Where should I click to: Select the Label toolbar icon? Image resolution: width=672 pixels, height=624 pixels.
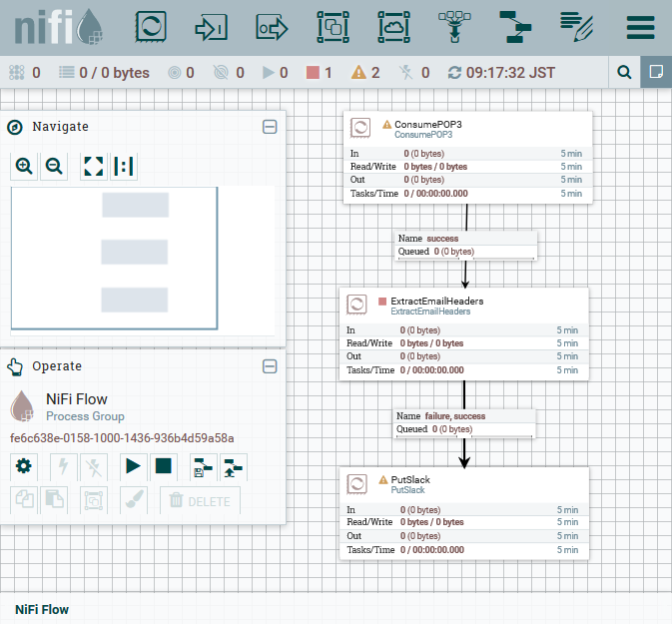[x=577, y=27]
